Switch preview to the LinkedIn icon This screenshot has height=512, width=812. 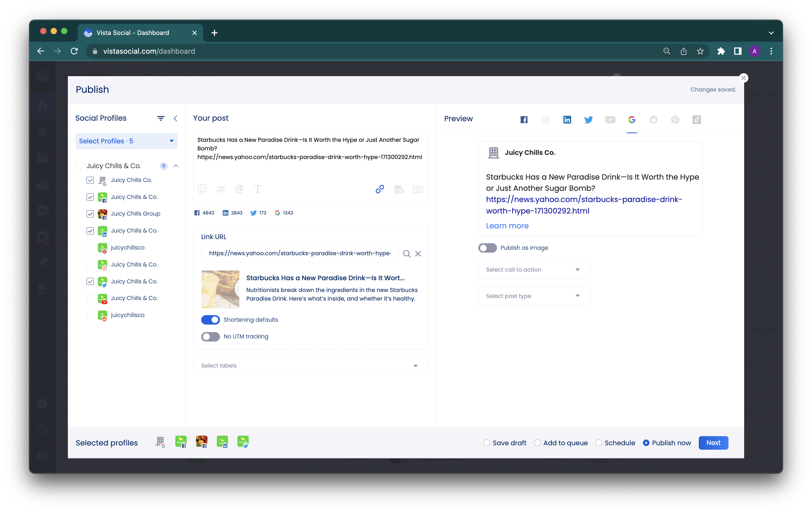click(567, 120)
